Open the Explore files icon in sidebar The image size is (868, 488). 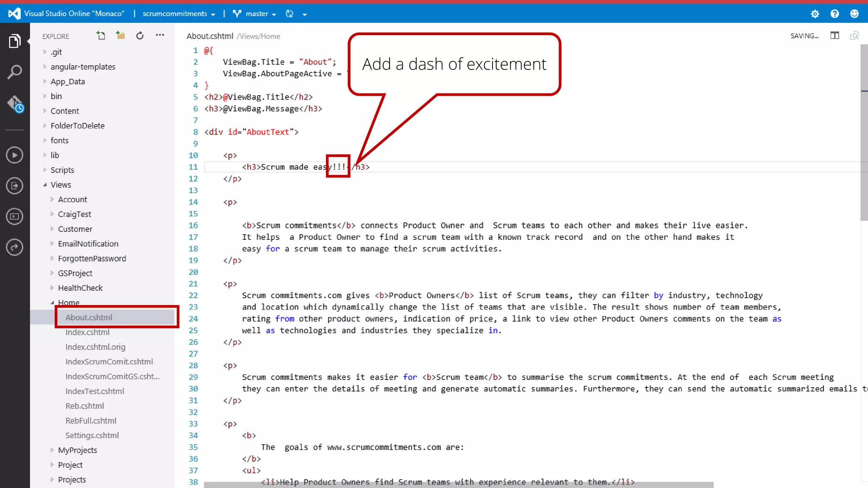(x=14, y=41)
